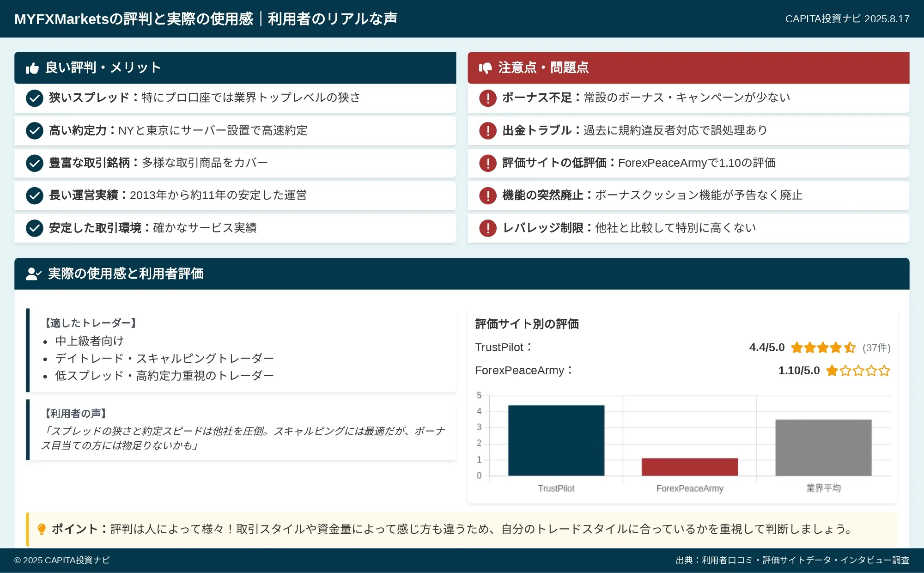Click the TrustPilot star rating icons

(x=823, y=347)
